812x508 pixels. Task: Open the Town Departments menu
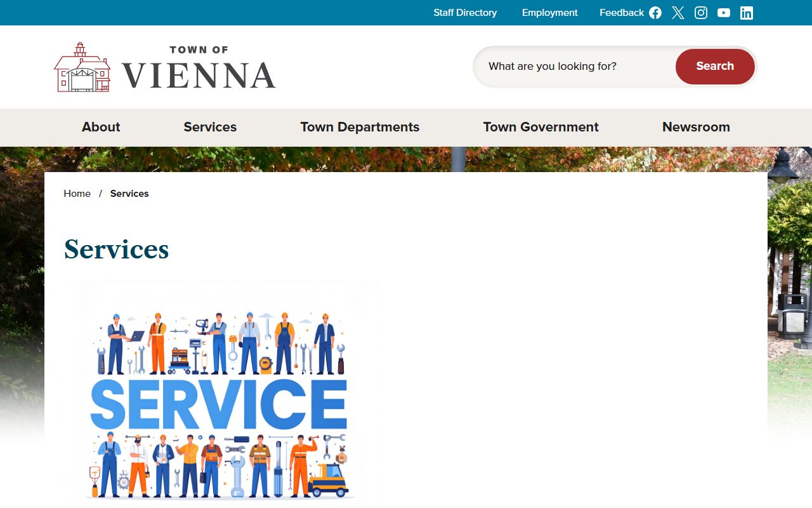[360, 127]
